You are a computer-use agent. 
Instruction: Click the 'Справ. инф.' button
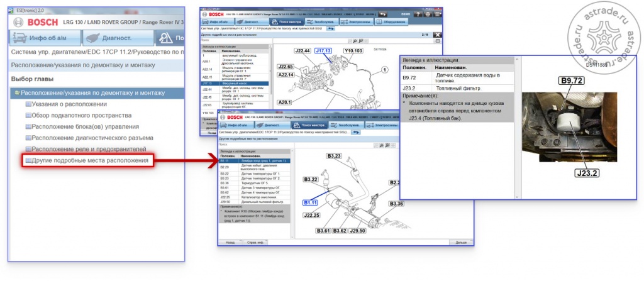(255, 243)
